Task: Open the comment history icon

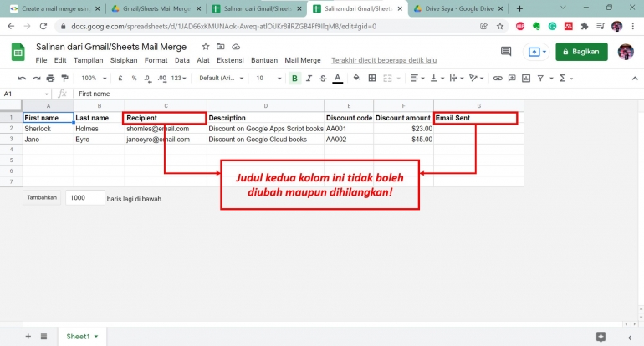Action: (506, 52)
